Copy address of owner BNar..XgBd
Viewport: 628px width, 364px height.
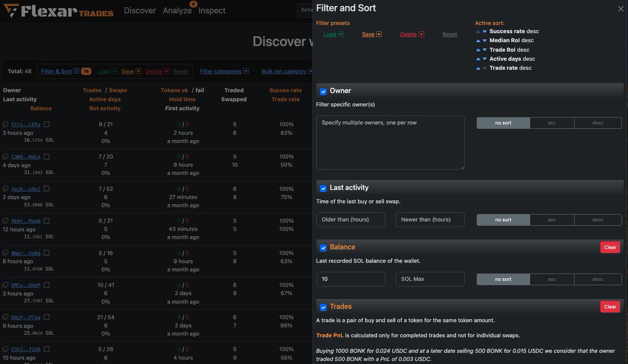[x=5, y=253]
